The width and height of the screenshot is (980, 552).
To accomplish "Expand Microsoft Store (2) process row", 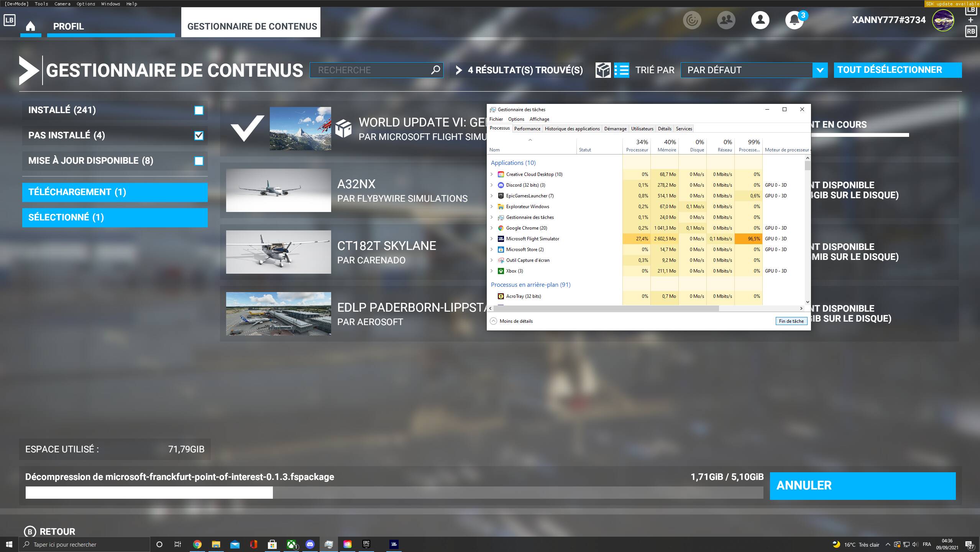I will coord(492,250).
